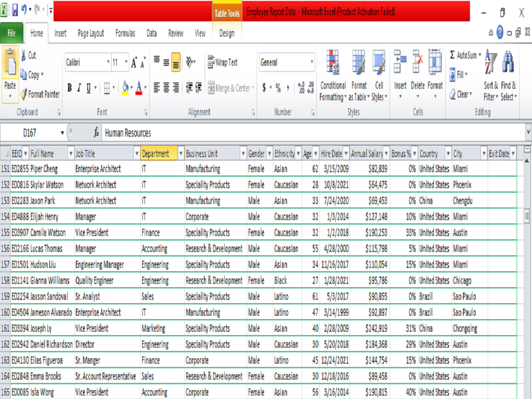
Task: Click the AutoSum button
Action: (463, 55)
